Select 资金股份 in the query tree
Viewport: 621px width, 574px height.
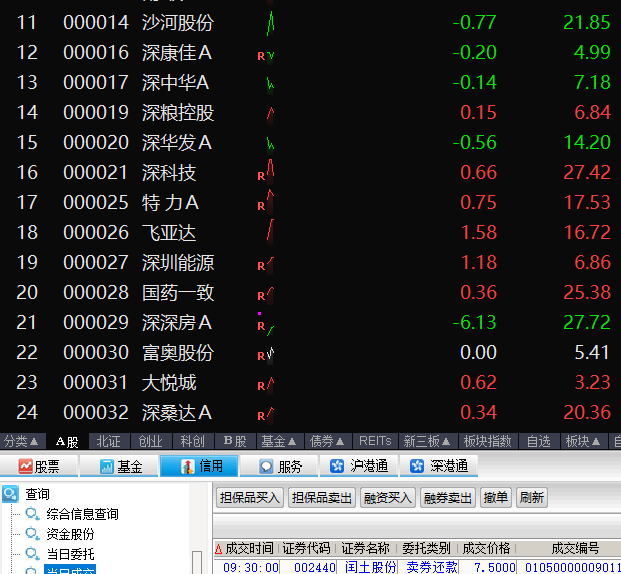(70, 534)
